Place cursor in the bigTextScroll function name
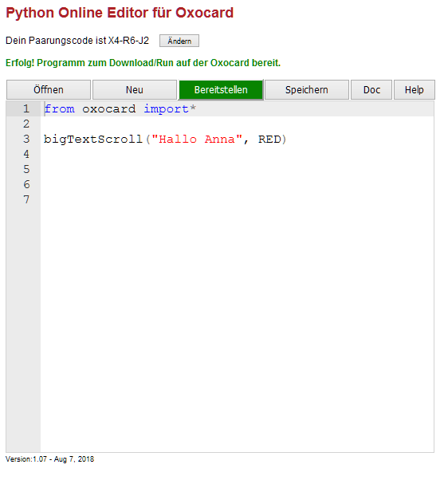Image resolution: width=448 pixels, height=480 pixels. tap(93, 140)
